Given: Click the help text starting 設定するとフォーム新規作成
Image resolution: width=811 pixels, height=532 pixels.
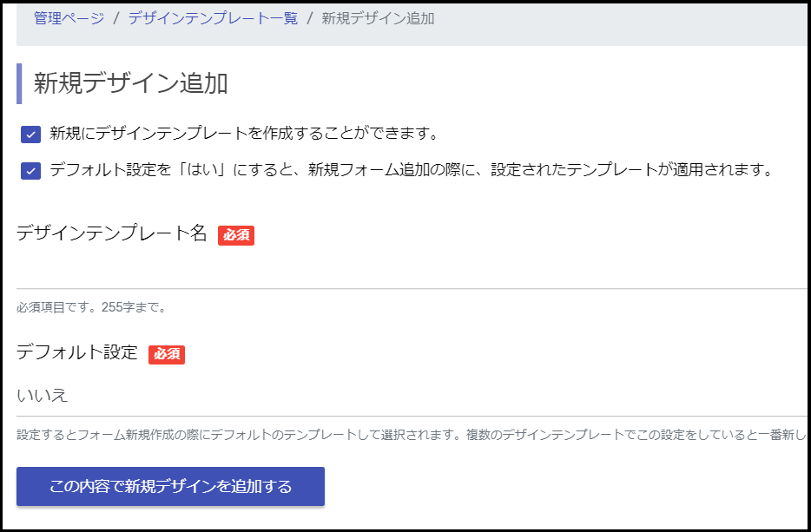Looking at the screenshot, I should pyautogui.click(x=412, y=435).
